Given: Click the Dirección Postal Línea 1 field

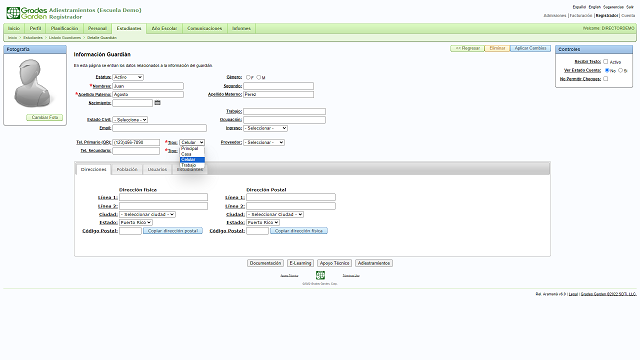Looking at the screenshot, I should click(x=291, y=197).
